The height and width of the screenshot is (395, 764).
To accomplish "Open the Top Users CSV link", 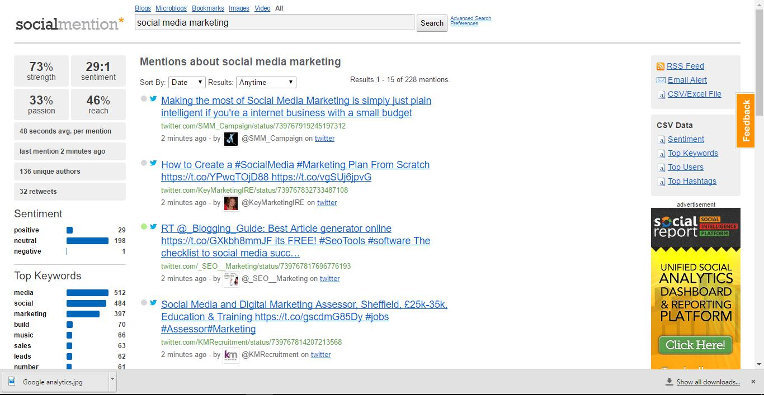I will pyautogui.click(x=686, y=168).
